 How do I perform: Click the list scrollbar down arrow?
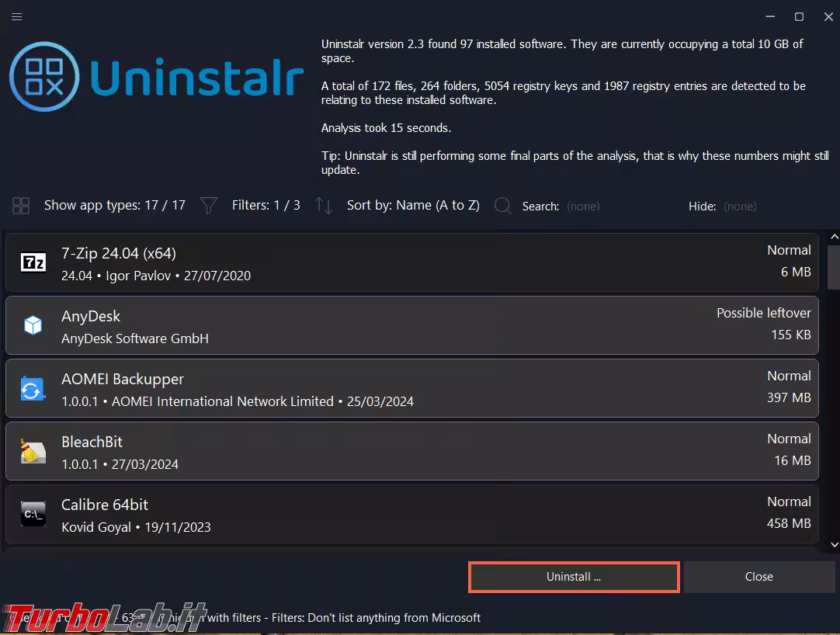(834, 545)
